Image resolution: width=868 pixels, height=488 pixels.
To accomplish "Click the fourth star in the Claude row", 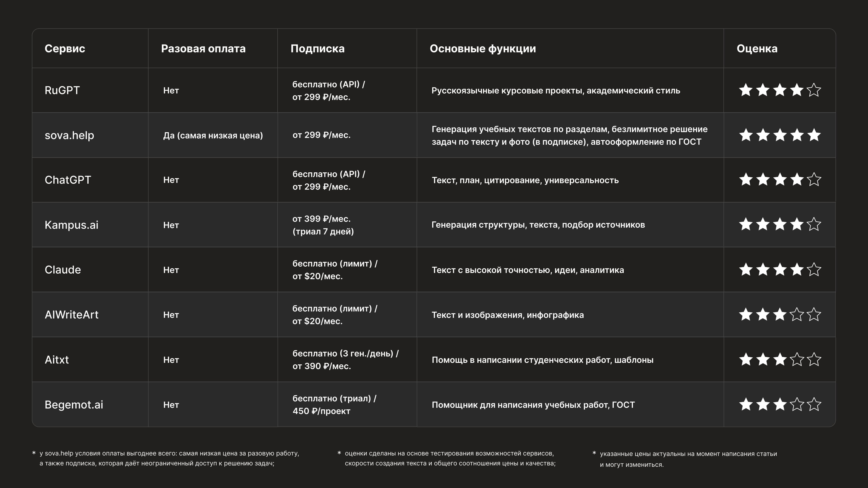I will click(797, 270).
